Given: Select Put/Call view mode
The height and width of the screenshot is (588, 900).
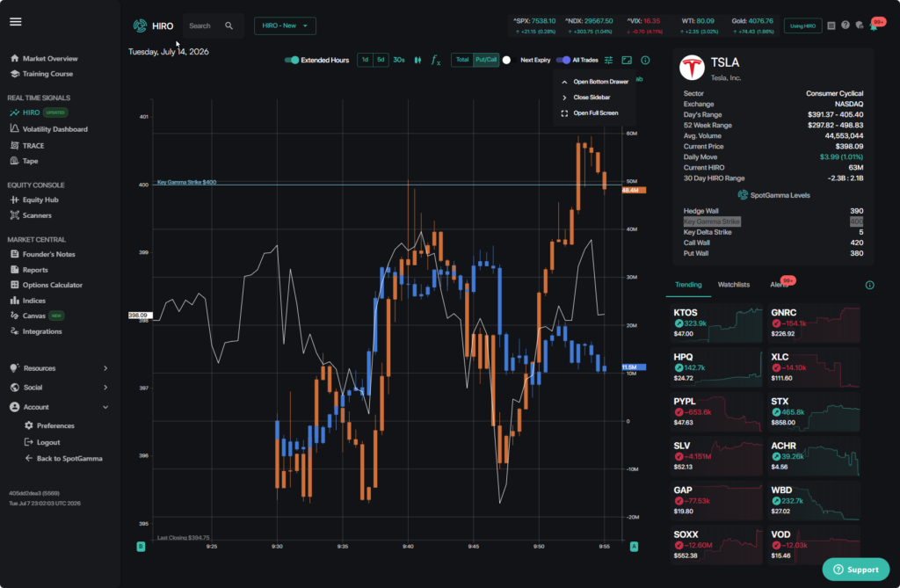Looking at the screenshot, I should tap(486, 60).
